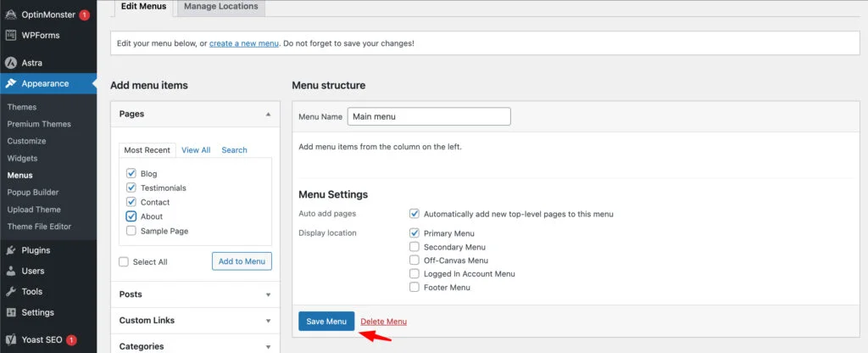
Task: Open Popup Builder in the sidebar
Action: click(x=33, y=193)
